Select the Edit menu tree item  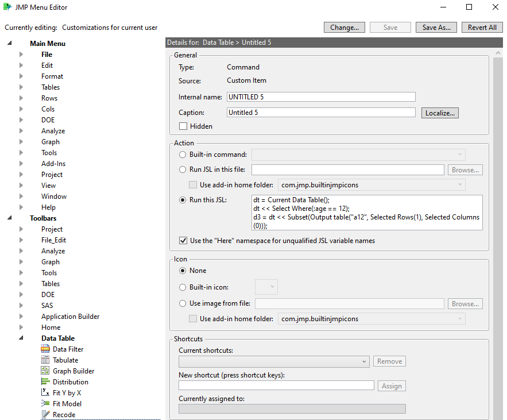(47, 65)
